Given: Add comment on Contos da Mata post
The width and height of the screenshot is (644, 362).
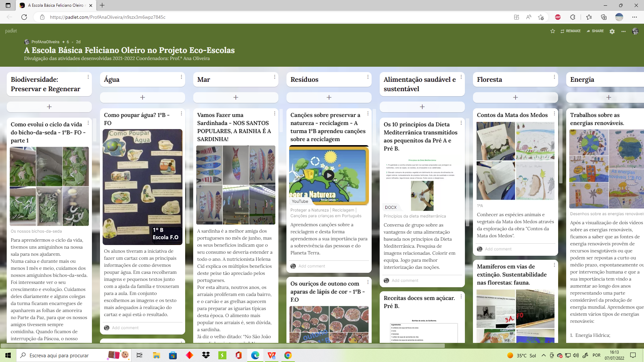Looking at the screenshot, I should (x=498, y=249).
